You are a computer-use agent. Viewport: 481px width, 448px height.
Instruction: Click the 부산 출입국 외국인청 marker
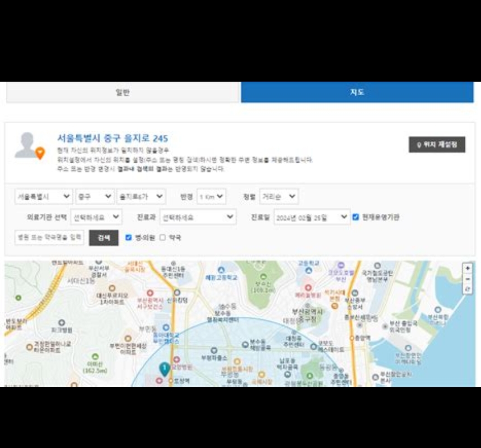[385, 327]
